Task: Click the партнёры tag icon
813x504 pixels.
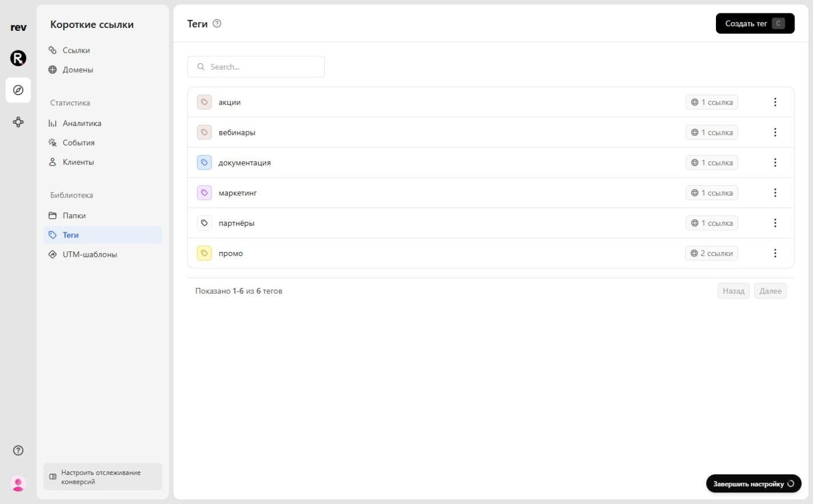Action: [204, 223]
